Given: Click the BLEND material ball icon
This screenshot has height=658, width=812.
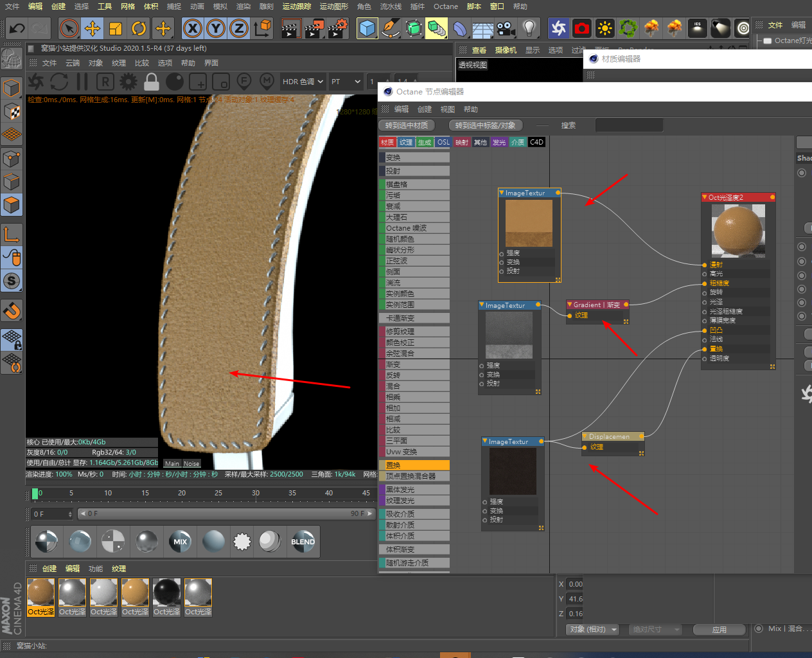Looking at the screenshot, I should (x=303, y=542).
